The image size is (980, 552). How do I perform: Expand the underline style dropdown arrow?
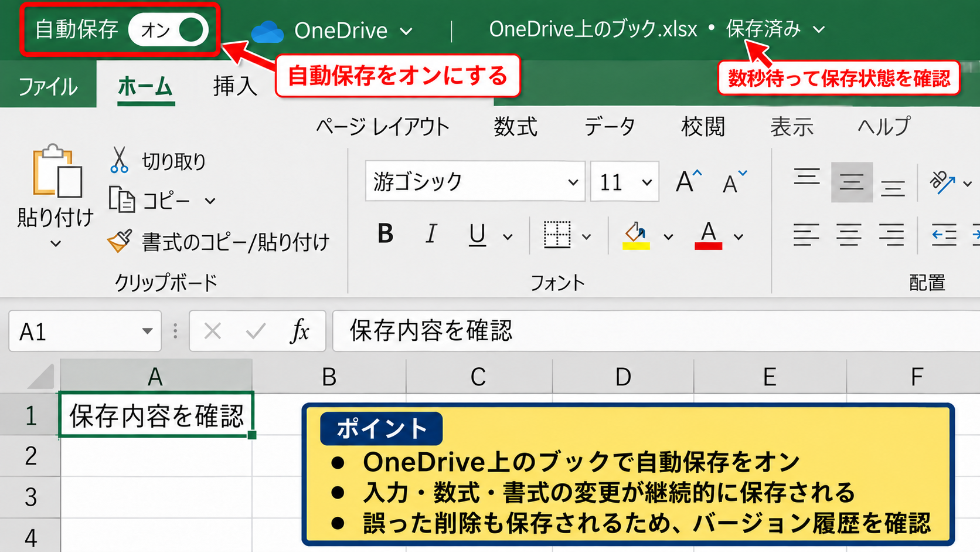click(x=508, y=237)
